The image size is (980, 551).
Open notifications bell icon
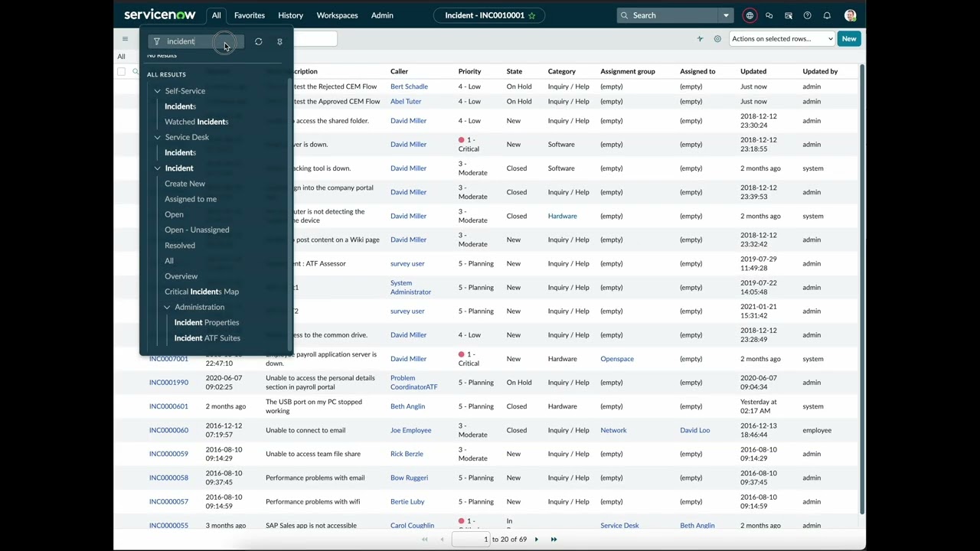pos(827,15)
